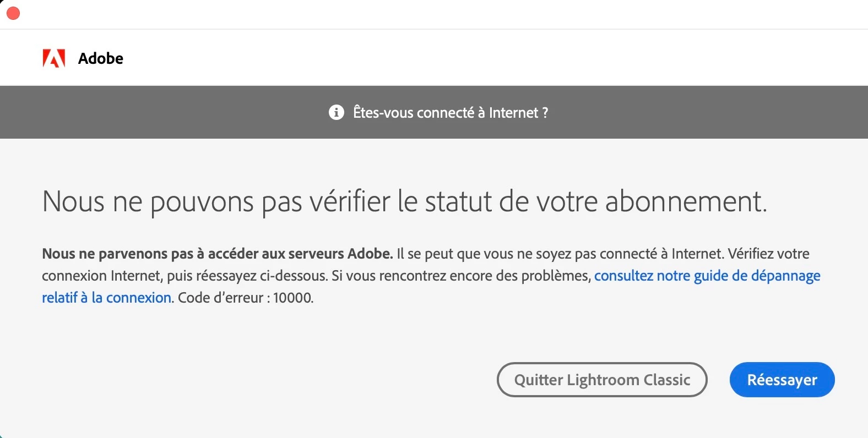Screen dimensions: 868x438
Task: Click the 'Êtes-vous connecté à Internet ?' banner text
Action: [451, 112]
